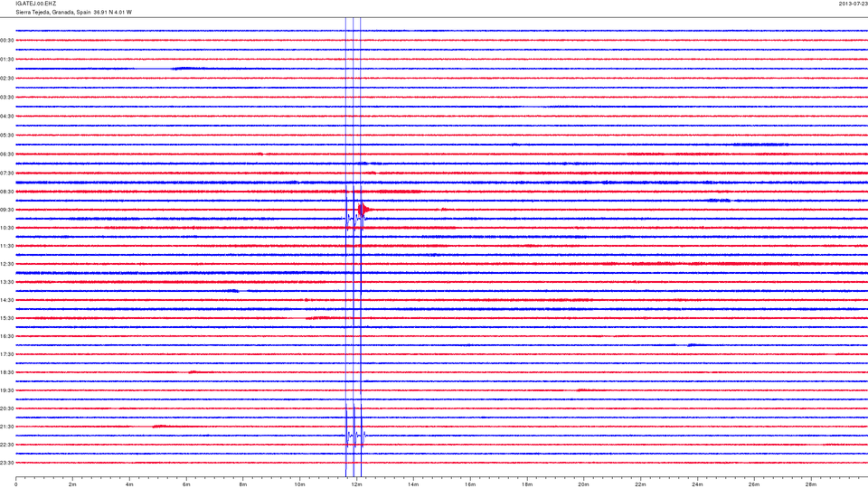Click the 4m axis label
Viewport: 868px width, 488px height.
pos(129,484)
